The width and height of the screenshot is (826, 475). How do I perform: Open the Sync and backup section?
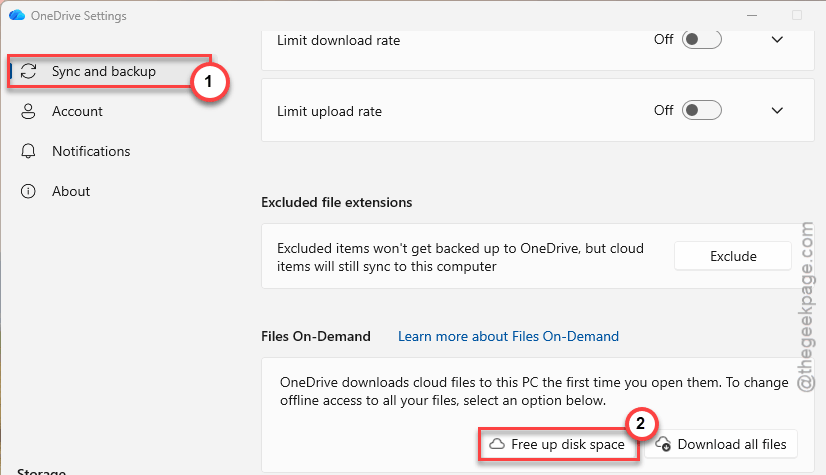pyautogui.click(x=110, y=71)
